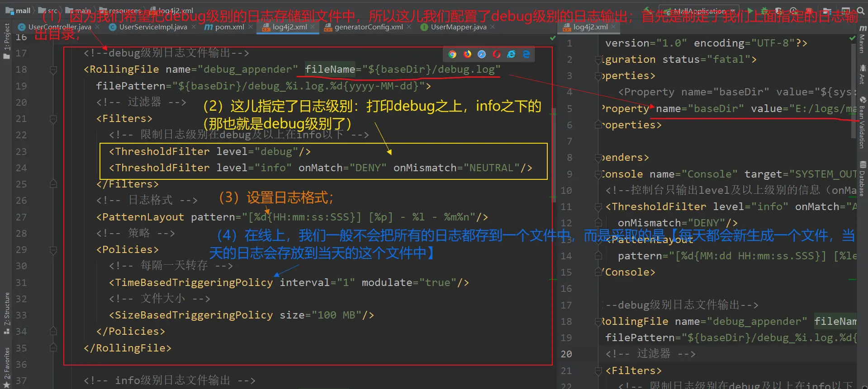Click the main breadcrumb folder
868x389 pixels.
click(x=78, y=10)
